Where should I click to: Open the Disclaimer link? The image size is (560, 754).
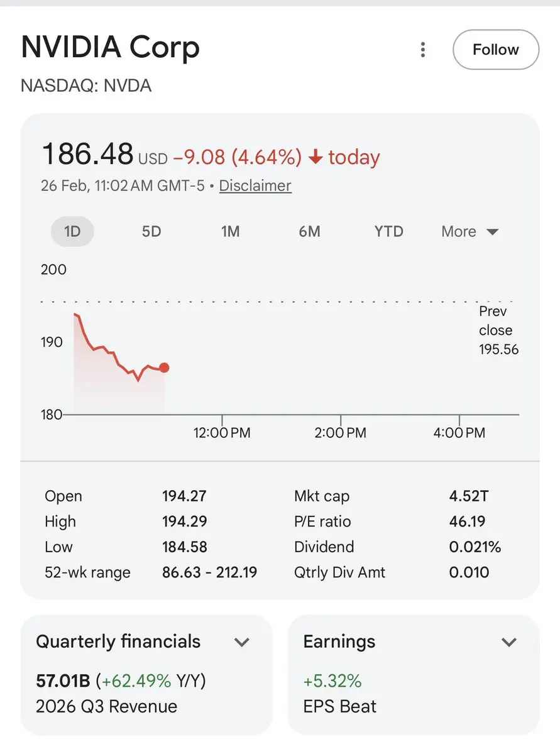(x=255, y=186)
